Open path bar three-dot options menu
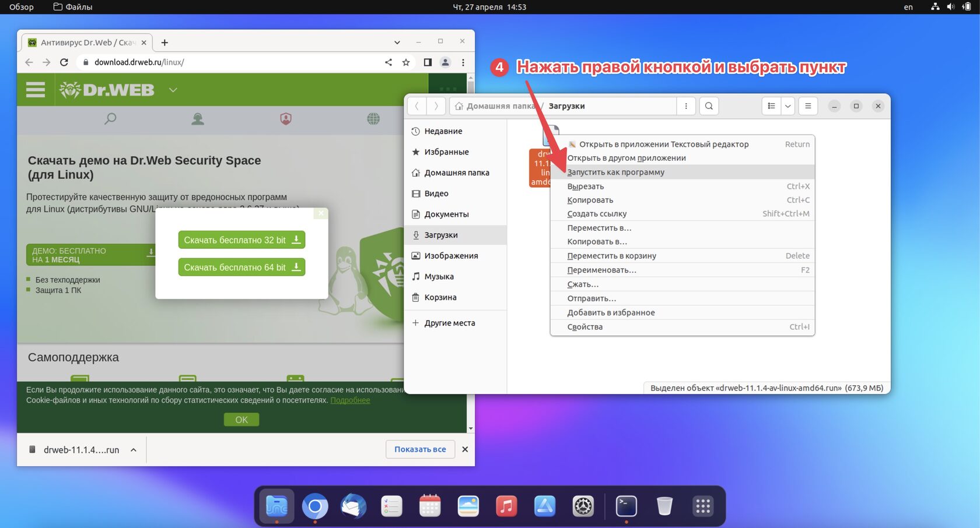 (686, 106)
